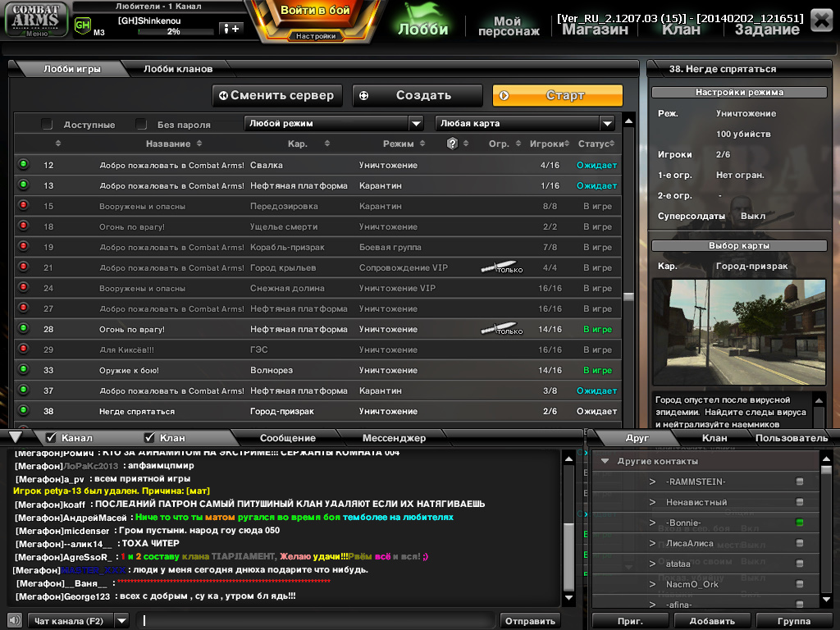Click green status dot of room 12
Screen dimensions: 840x630
tap(24, 164)
